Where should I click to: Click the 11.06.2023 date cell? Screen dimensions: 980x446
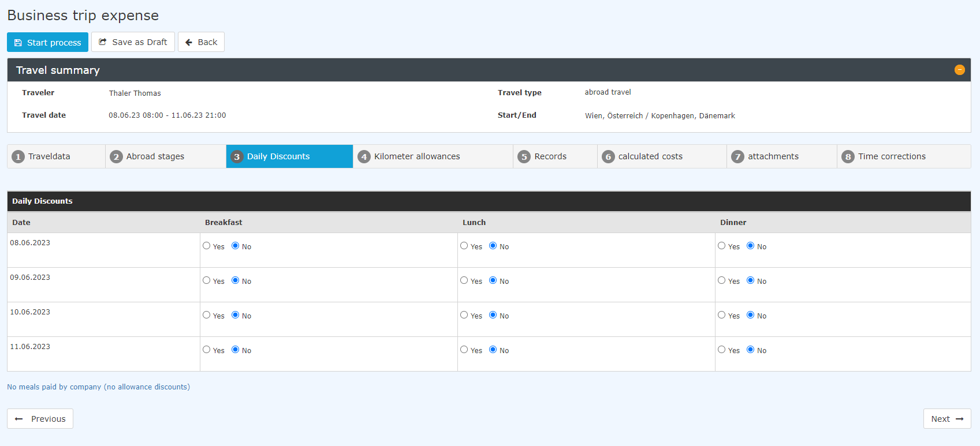point(103,354)
